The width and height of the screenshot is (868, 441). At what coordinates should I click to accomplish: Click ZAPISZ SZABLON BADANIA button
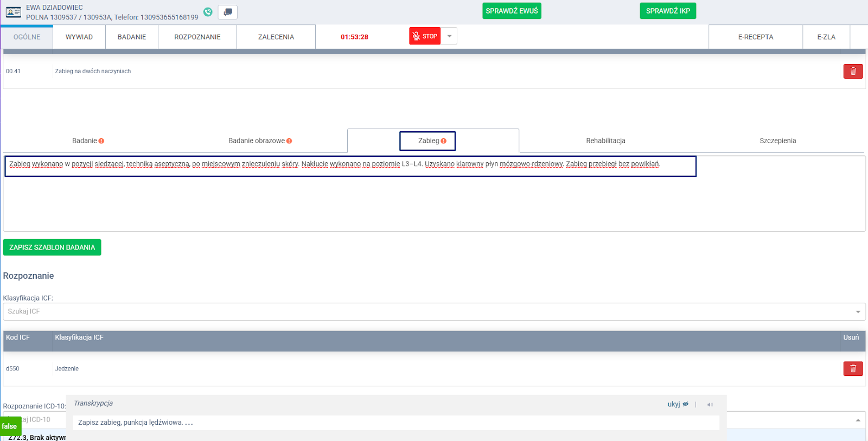[52, 247]
